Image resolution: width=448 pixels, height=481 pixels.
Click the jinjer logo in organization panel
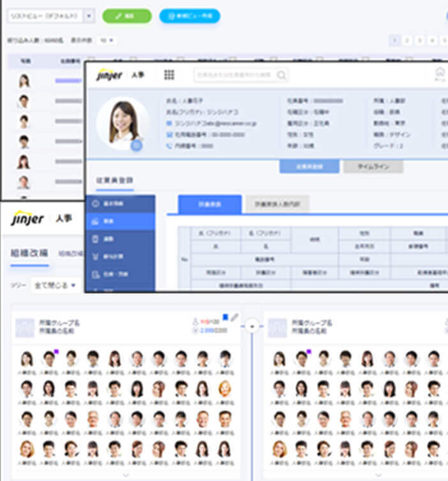[28, 219]
